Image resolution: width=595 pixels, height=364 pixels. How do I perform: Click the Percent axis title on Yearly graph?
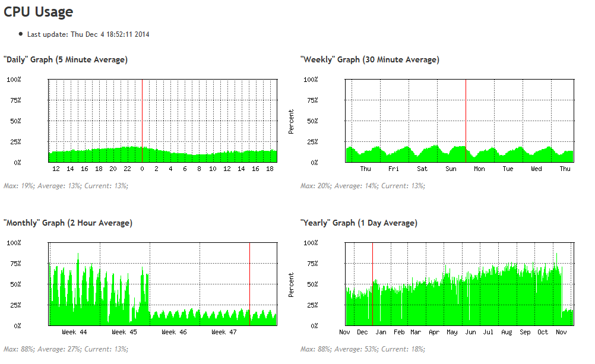click(x=291, y=285)
